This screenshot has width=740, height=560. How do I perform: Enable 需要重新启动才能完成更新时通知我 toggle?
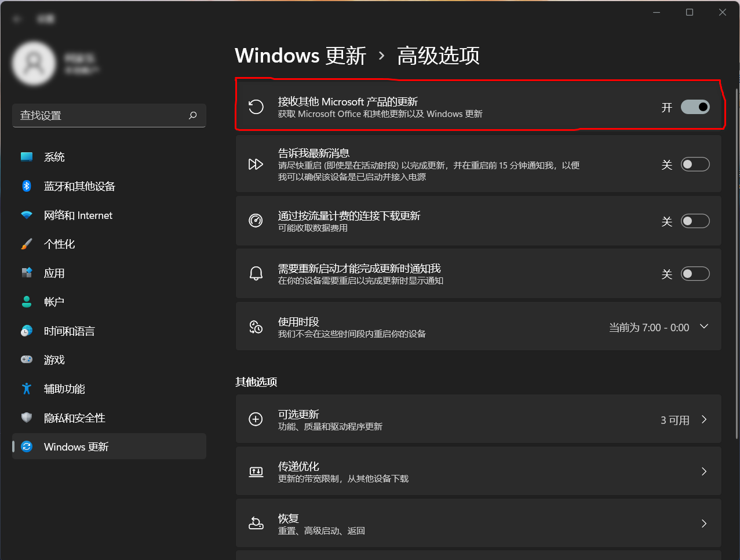coord(695,273)
